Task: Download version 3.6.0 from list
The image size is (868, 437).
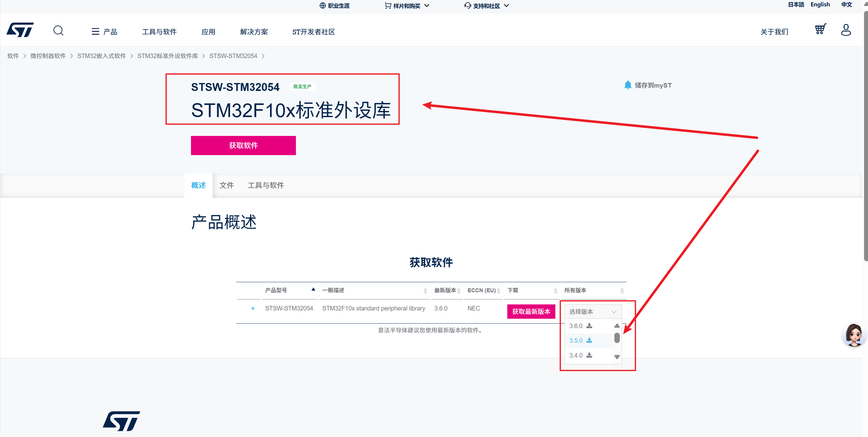Action: pos(589,326)
